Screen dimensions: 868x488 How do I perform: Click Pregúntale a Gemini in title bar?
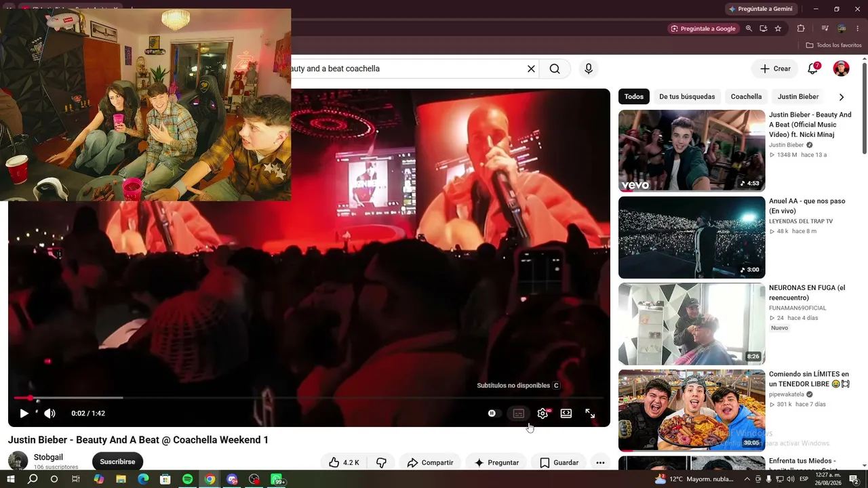(x=760, y=9)
